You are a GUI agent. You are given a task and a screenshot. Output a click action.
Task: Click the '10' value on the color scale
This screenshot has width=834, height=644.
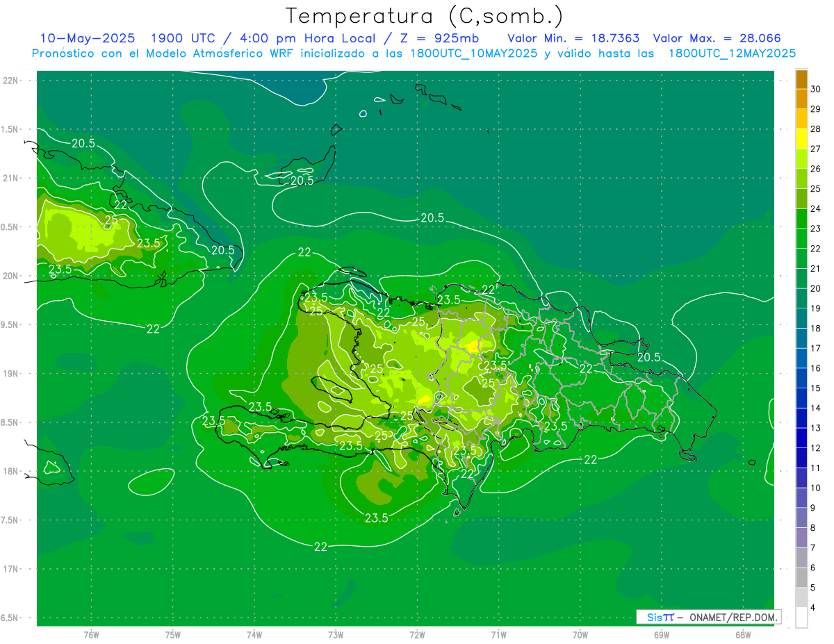click(x=815, y=488)
